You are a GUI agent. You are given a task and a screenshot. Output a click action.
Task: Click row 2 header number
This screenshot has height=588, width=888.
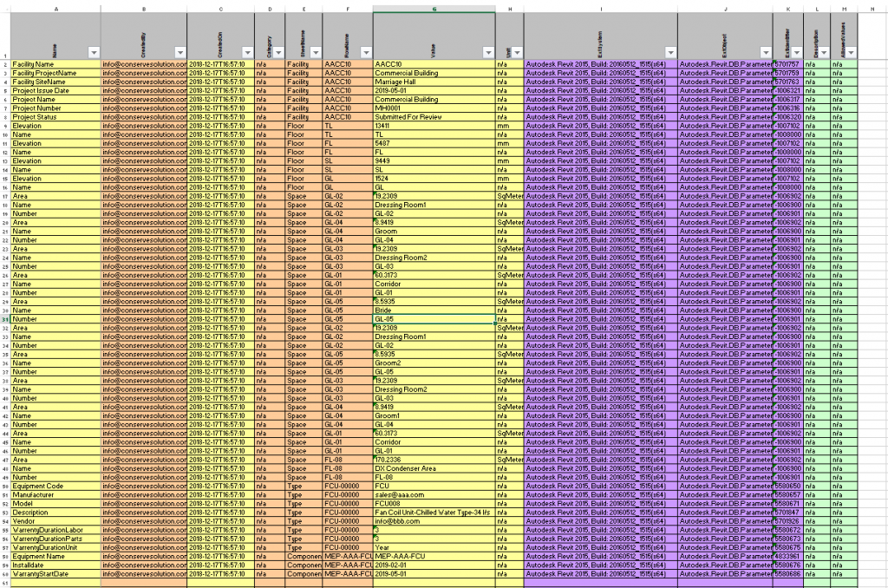[5, 65]
